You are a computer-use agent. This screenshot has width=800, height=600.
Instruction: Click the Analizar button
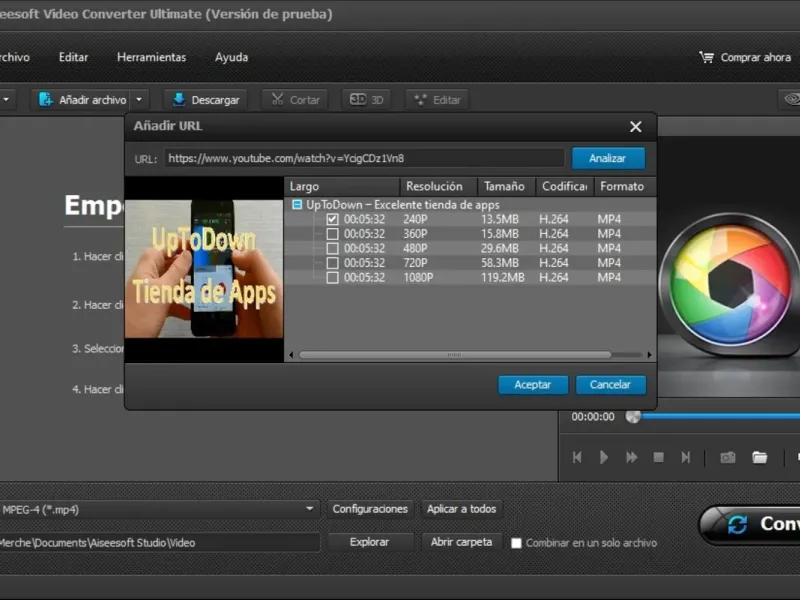[608, 158]
